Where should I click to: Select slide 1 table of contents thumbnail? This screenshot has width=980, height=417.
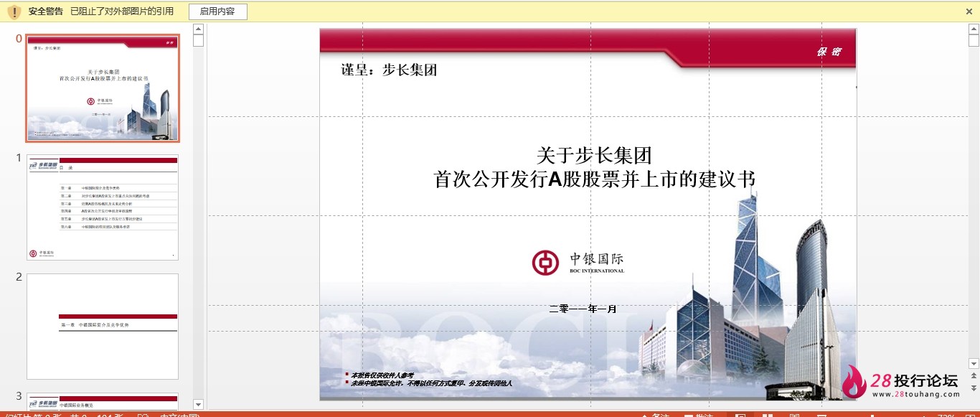coord(103,207)
